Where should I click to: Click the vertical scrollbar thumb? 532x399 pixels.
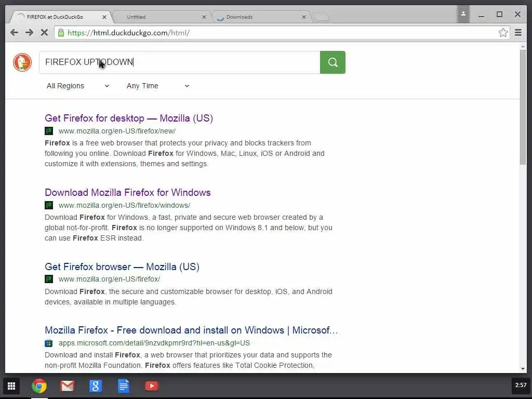pos(523,107)
